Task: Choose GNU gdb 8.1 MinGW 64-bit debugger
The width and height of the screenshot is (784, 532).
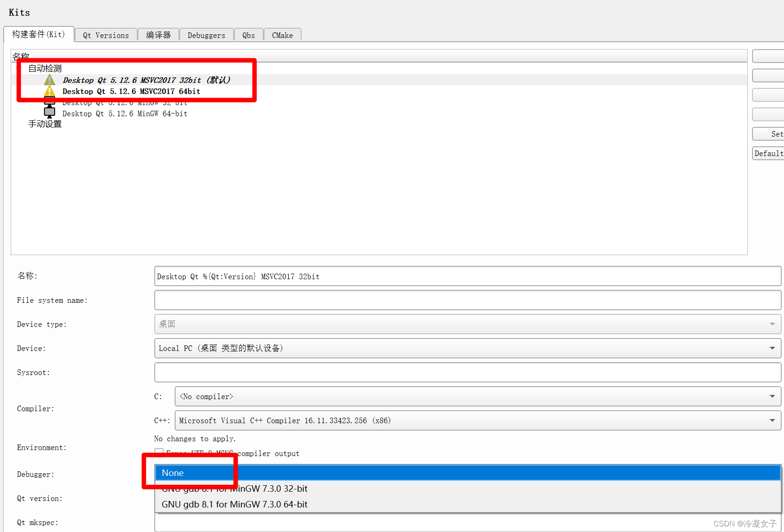Action: tap(468, 504)
